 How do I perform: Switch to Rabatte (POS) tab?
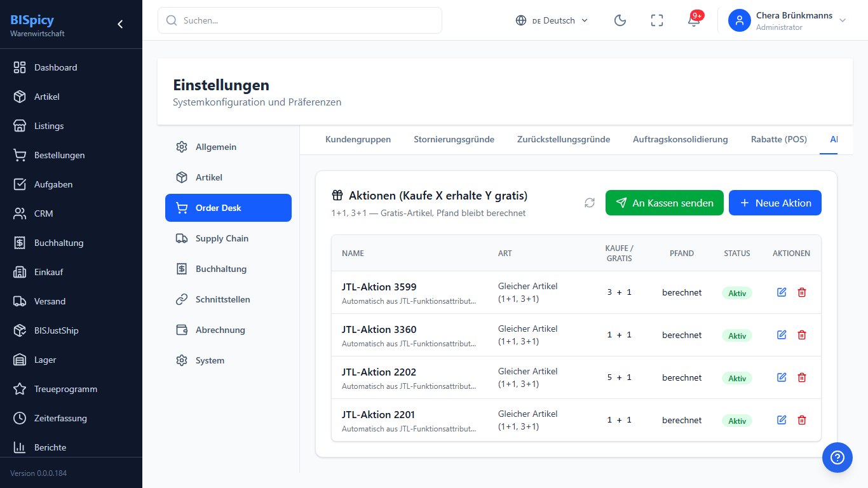[x=779, y=139]
